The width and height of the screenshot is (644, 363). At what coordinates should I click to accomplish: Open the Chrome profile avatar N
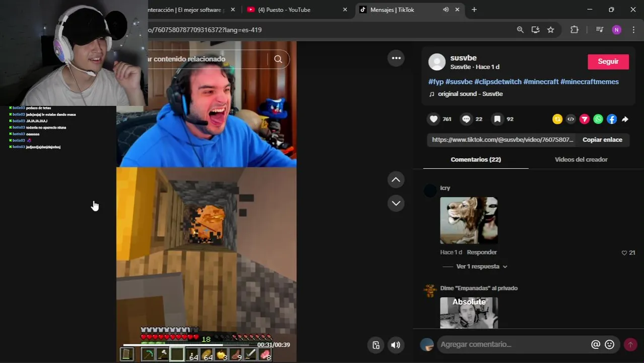[x=616, y=30]
